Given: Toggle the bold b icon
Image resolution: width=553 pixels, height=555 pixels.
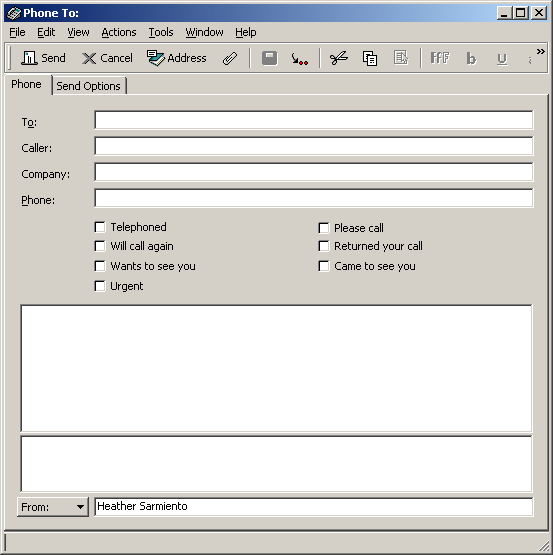Looking at the screenshot, I should coord(471,58).
